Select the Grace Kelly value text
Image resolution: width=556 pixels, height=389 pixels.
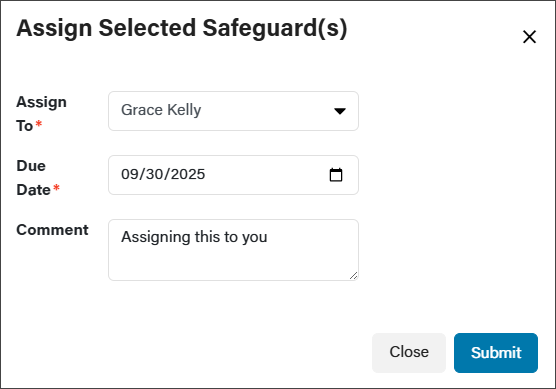point(161,110)
